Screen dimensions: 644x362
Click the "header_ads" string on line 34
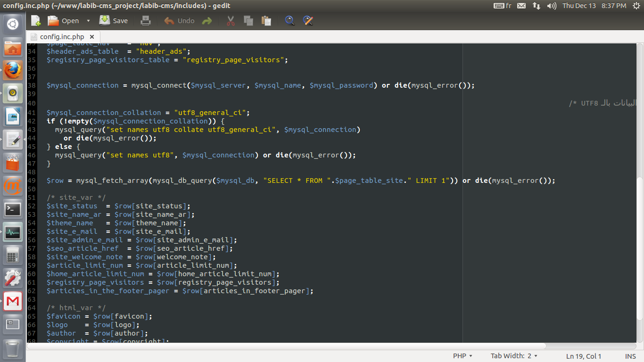click(161, 51)
